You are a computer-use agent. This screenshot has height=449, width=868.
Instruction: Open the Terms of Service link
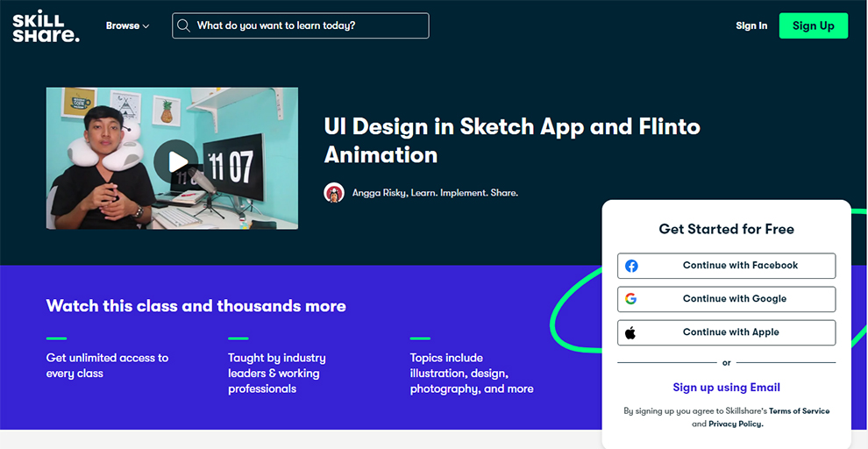coord(799,410)
